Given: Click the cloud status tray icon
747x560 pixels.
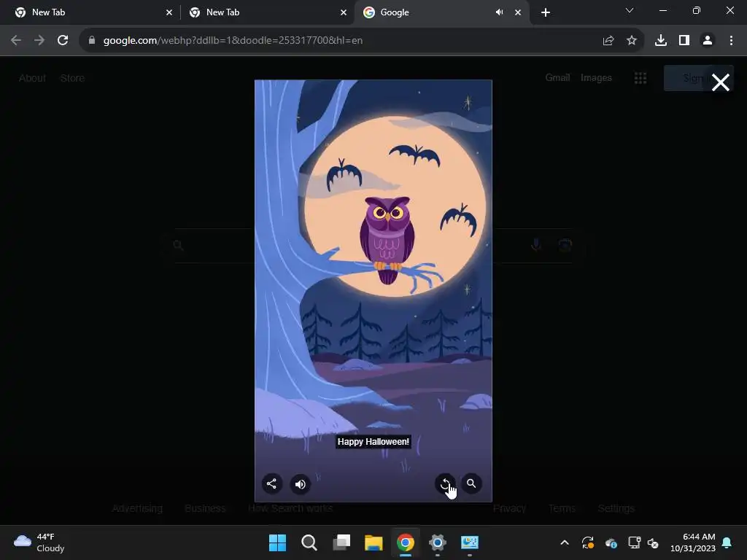Looking at the screenshot, I should (x=611, y=542).
